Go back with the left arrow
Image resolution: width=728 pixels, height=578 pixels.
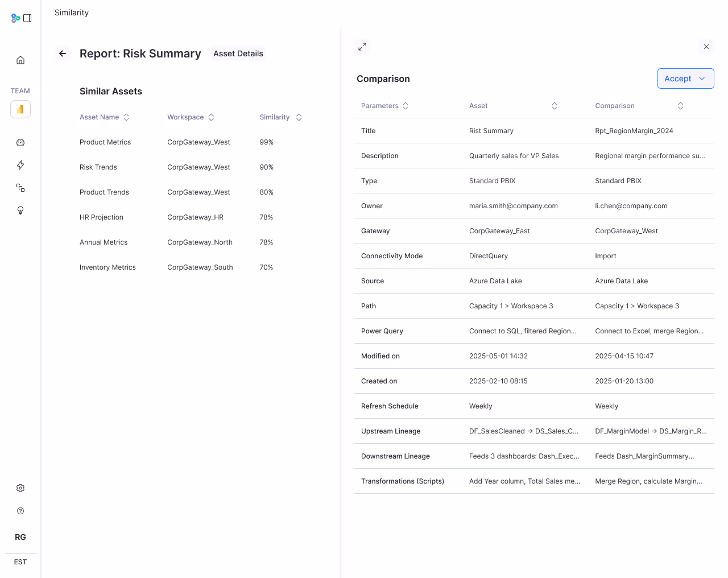click(63, 53)
